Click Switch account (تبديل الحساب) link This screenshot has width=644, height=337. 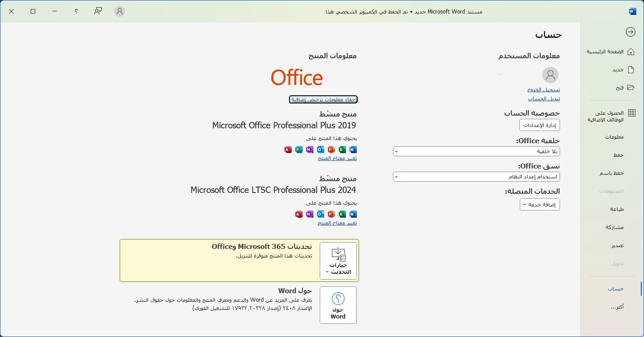(544, 98)
